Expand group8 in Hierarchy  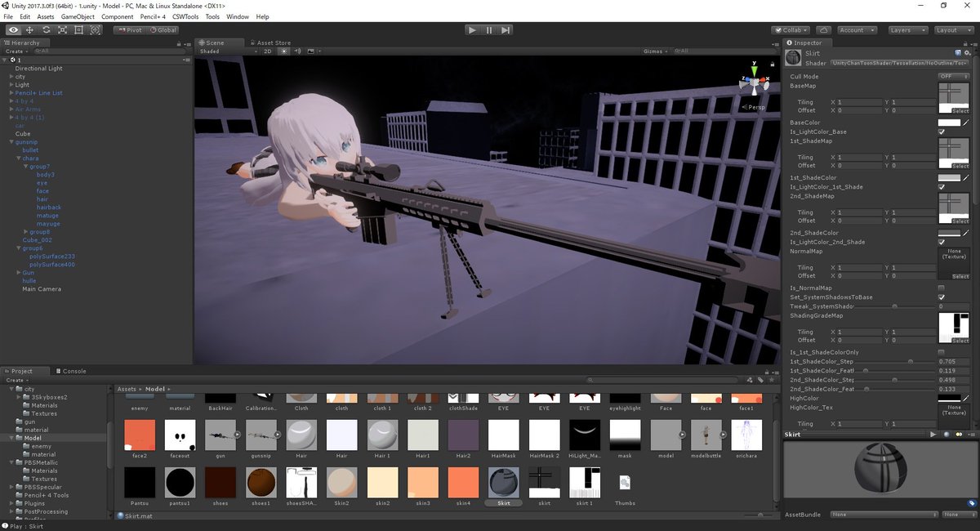click(25, 232)
